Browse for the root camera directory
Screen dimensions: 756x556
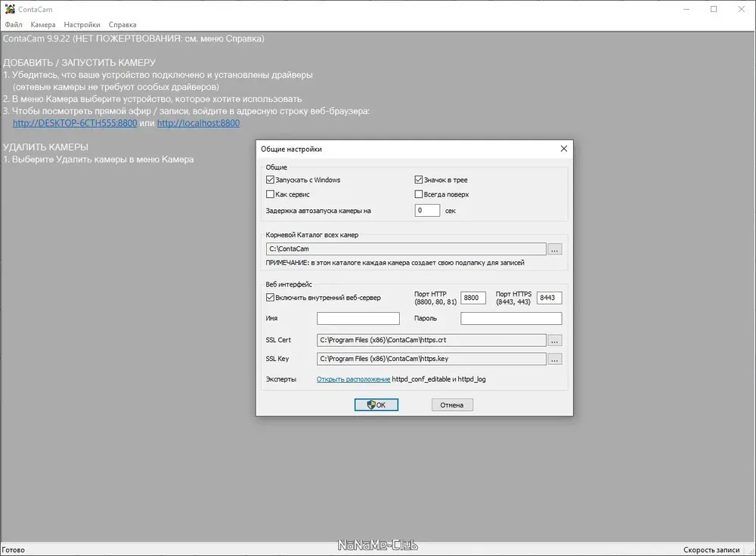point(555,249)
